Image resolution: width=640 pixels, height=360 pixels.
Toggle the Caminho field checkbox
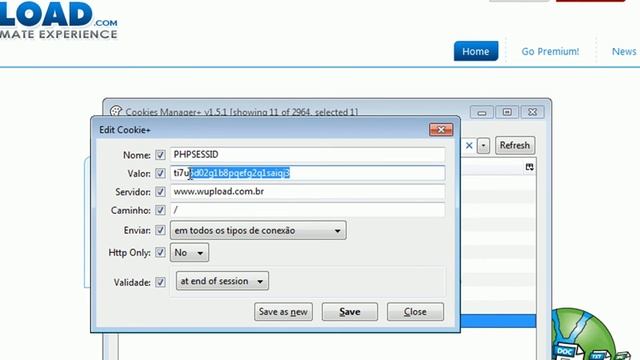160,210
